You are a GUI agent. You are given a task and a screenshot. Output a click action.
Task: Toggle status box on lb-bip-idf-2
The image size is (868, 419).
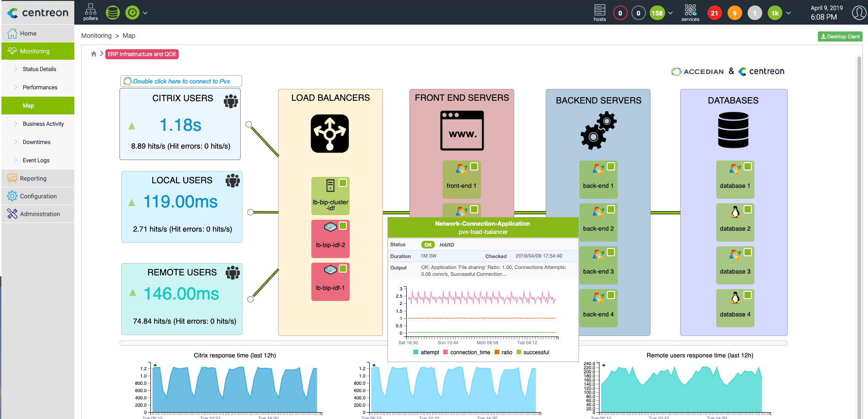(343, 226)
